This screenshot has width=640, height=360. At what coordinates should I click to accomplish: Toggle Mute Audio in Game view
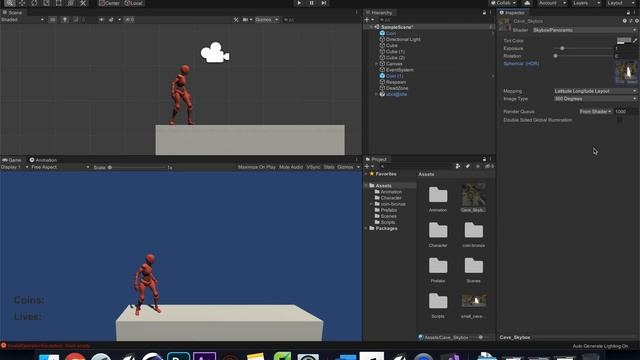point(291,167)
